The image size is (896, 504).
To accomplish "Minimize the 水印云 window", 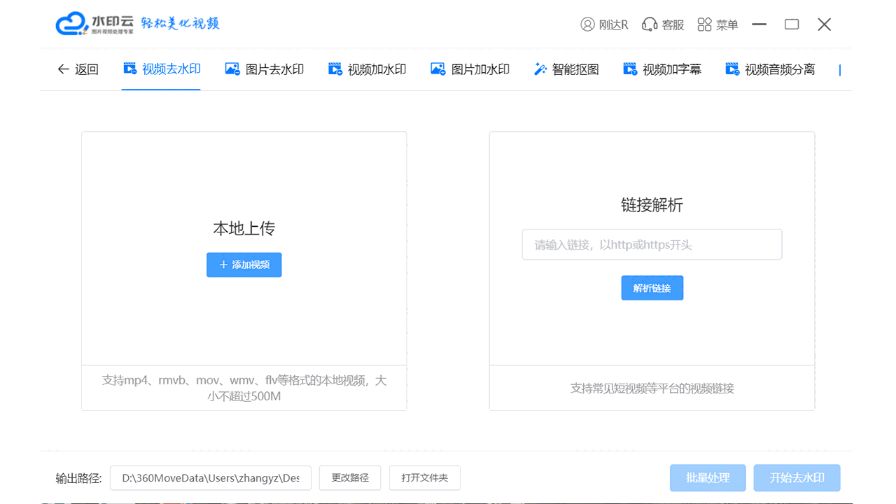I will coord(759,25).
